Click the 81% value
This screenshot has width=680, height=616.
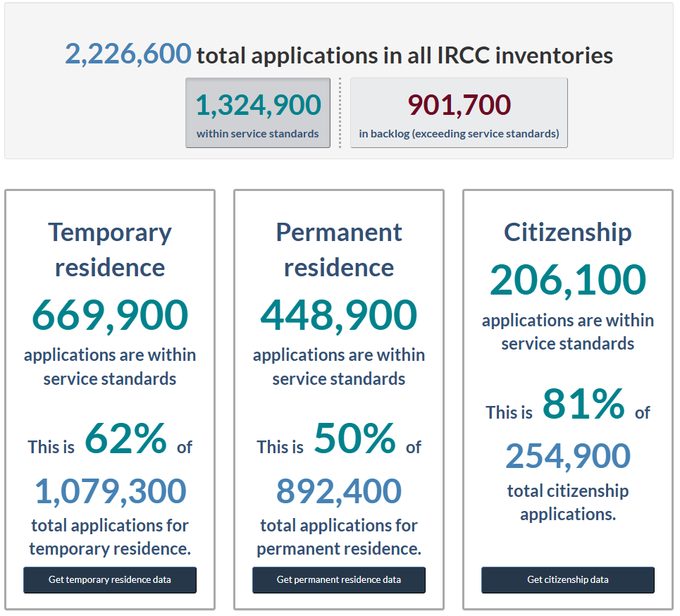(x=583, y=404)
